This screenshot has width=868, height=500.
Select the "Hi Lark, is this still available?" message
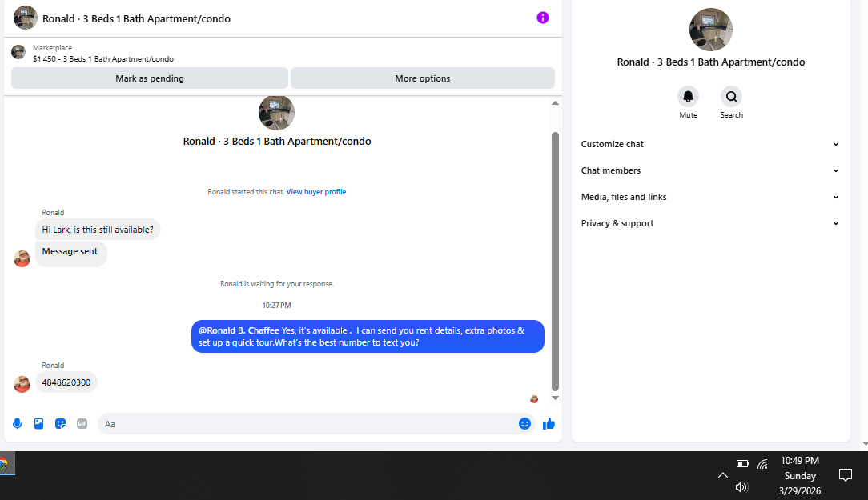(98, 230)
